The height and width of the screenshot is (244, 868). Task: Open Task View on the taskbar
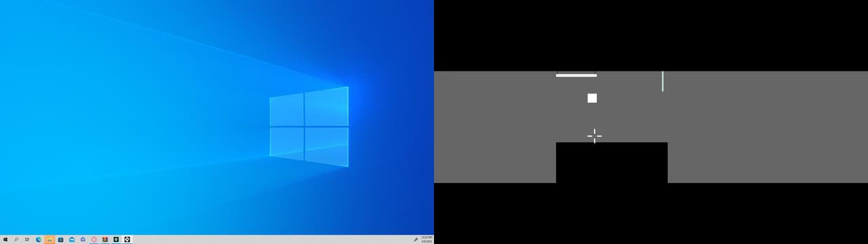(27, 239)
